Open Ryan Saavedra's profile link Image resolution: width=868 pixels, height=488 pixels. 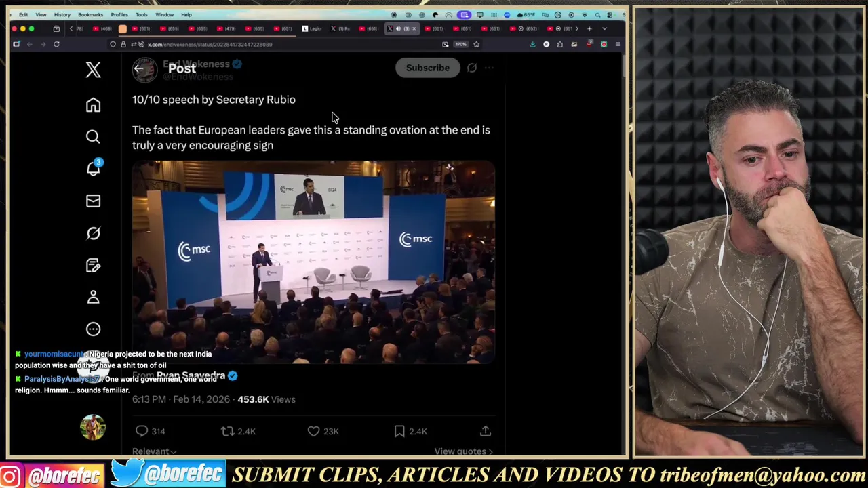[191, 375]
